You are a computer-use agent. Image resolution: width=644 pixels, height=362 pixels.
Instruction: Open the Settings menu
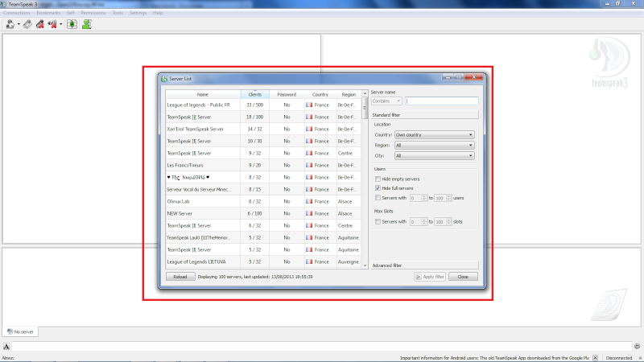tap(138, 13)
